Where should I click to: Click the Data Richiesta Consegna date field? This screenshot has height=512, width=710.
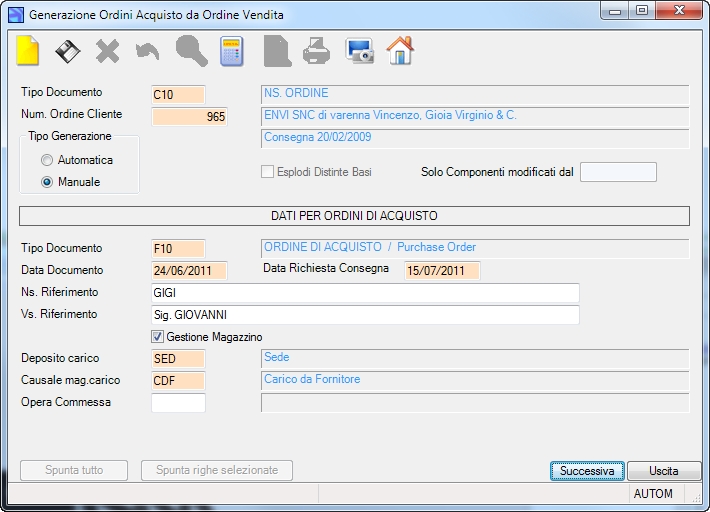coord(442,271)
